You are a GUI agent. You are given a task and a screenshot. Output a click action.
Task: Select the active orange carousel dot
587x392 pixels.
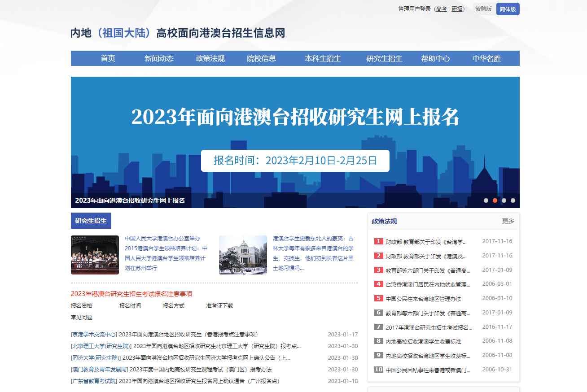tap(495, 200)
